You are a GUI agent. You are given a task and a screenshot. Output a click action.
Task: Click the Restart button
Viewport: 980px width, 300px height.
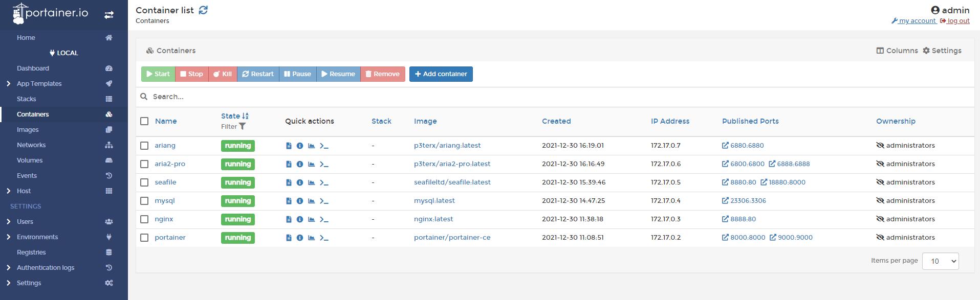coord(258,74)
